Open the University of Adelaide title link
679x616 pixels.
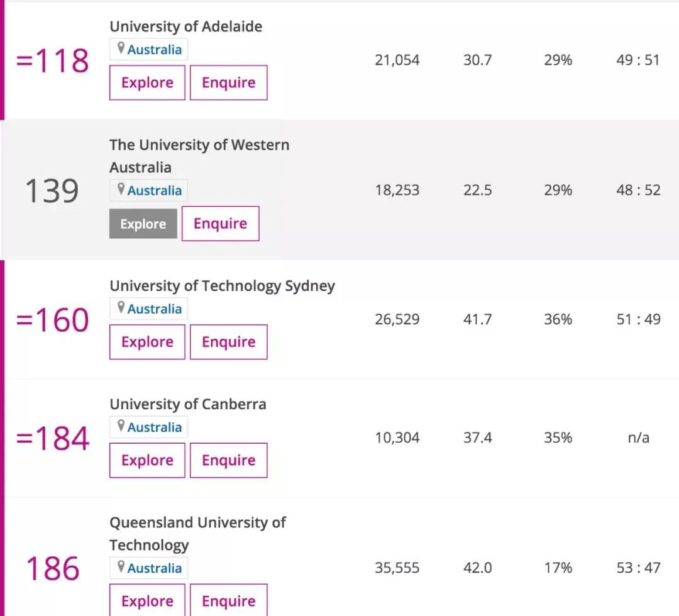185,26
